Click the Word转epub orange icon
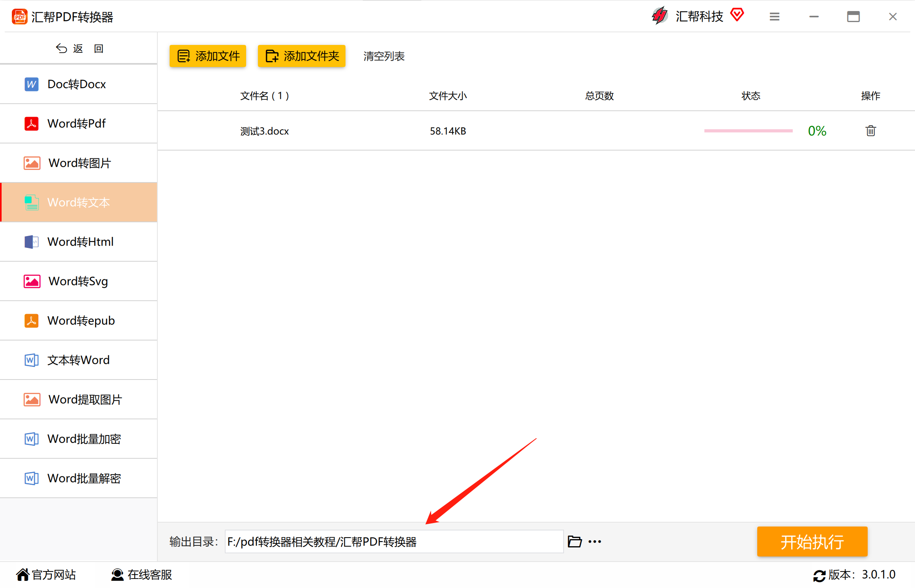 (x=32, y=321)
